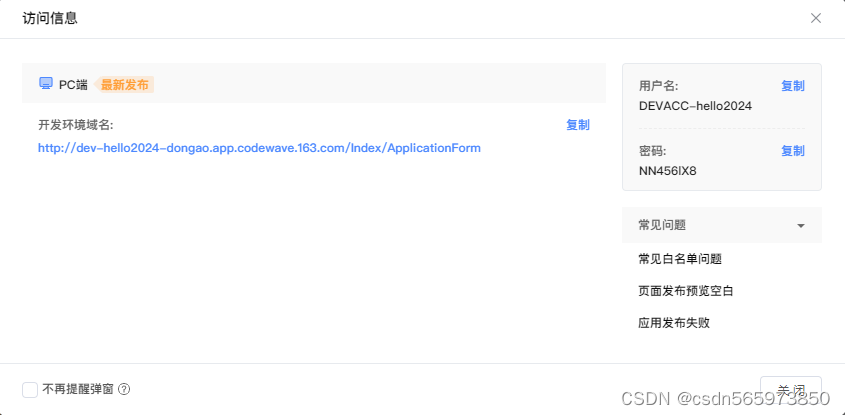Click the PC端 label
This screenshot has width=845, height=415.
[73, 85]
